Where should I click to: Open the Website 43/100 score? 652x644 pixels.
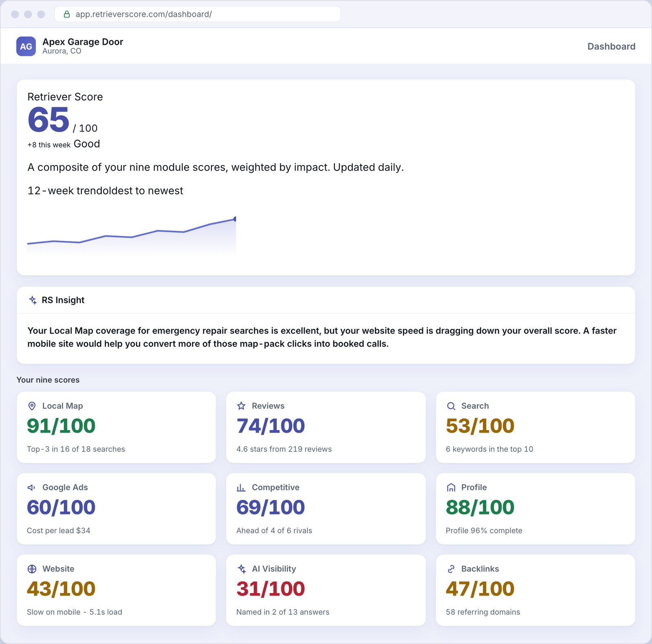pyautogui.click(x=61, y=589)
